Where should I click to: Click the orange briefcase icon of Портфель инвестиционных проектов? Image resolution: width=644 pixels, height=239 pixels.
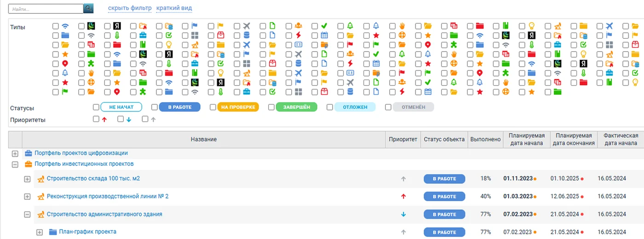(29, 164)
